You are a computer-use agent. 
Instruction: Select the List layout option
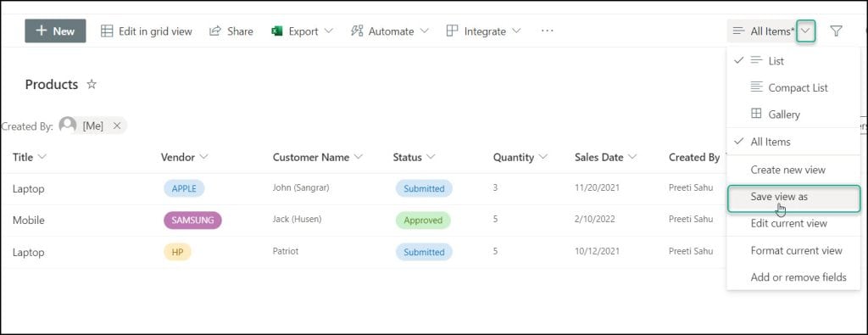click(x=793, y=61)
